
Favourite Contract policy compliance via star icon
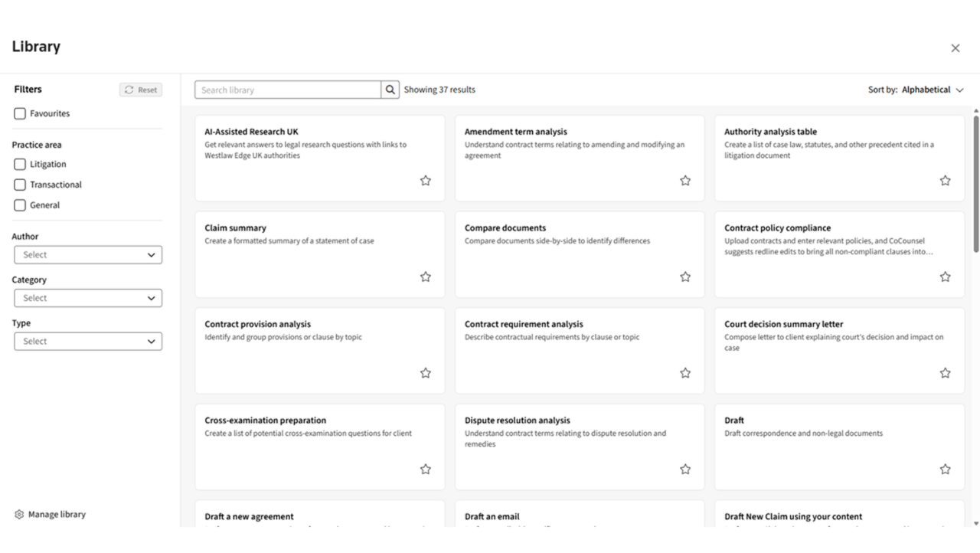[945, 276]
